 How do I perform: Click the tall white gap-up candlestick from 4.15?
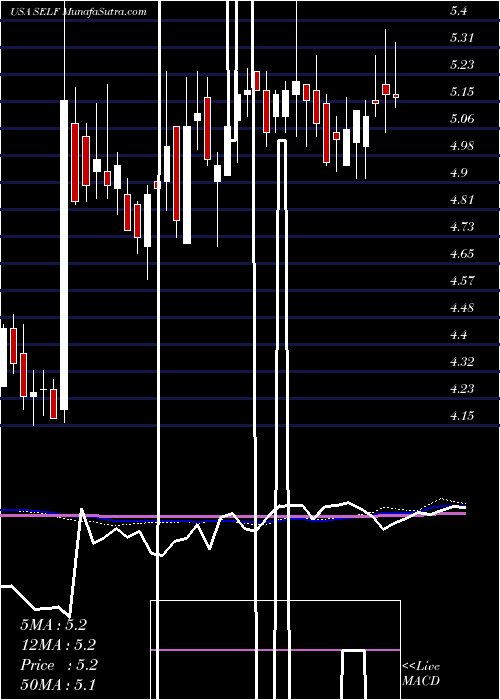click(64, 255)
